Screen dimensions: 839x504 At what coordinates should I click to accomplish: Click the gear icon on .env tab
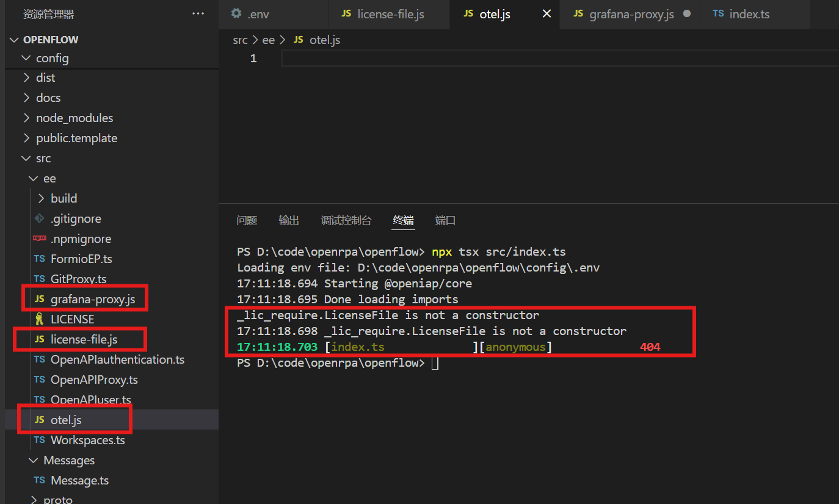click(x=236, y=13)
